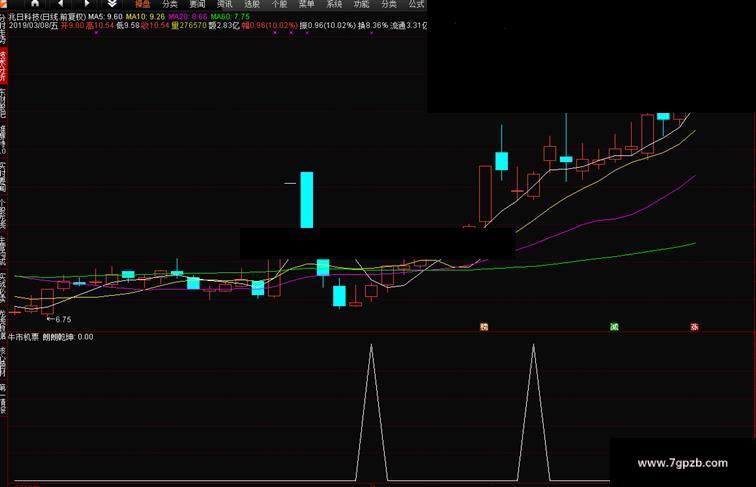Open the 个股 menu
756x487 pixels.
tap(280, 4)
